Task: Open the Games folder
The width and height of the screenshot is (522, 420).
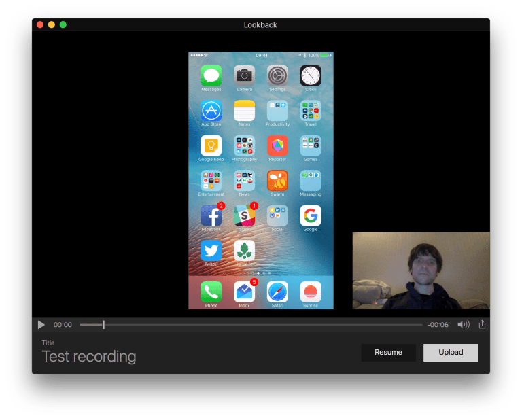Action: click(x=311, y=145)
